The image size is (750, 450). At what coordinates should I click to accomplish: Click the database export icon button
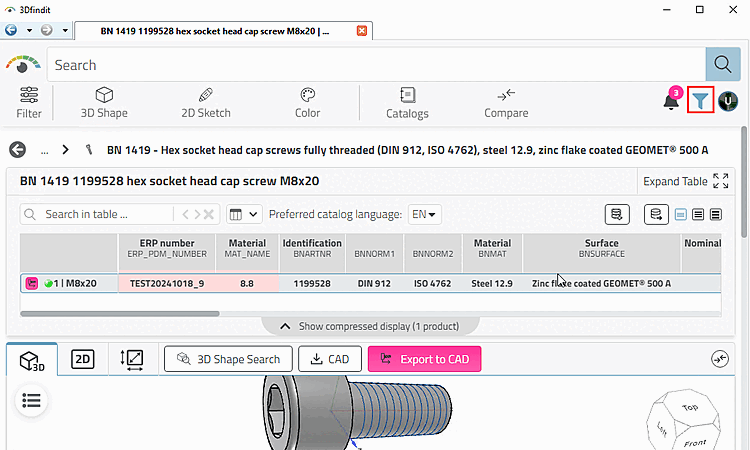click(x=656, y=214)
